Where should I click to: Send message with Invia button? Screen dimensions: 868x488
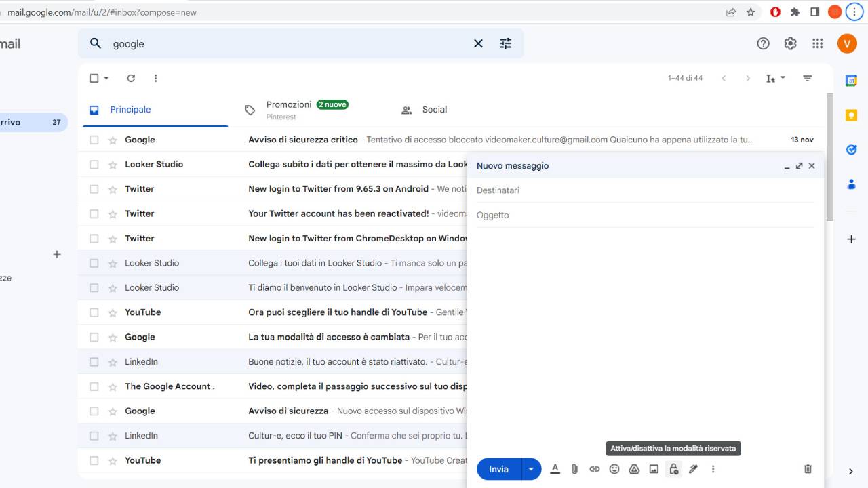(x=499, y=469)
